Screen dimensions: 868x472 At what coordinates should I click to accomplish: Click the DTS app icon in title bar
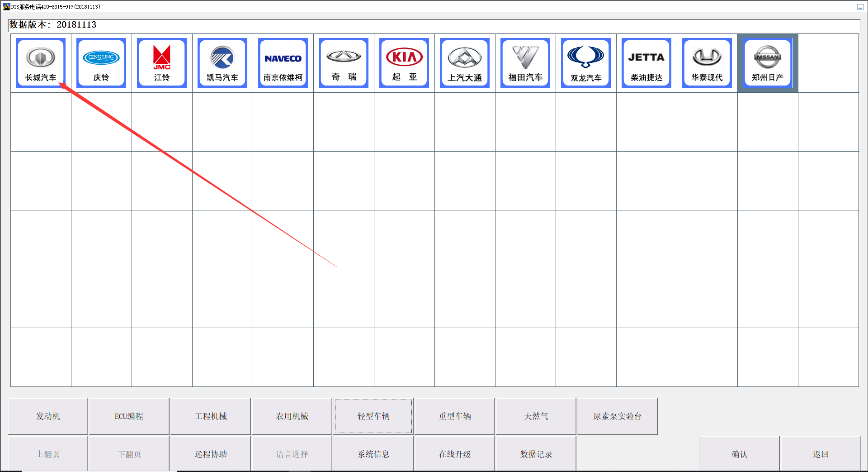click(x=6, y=6)
